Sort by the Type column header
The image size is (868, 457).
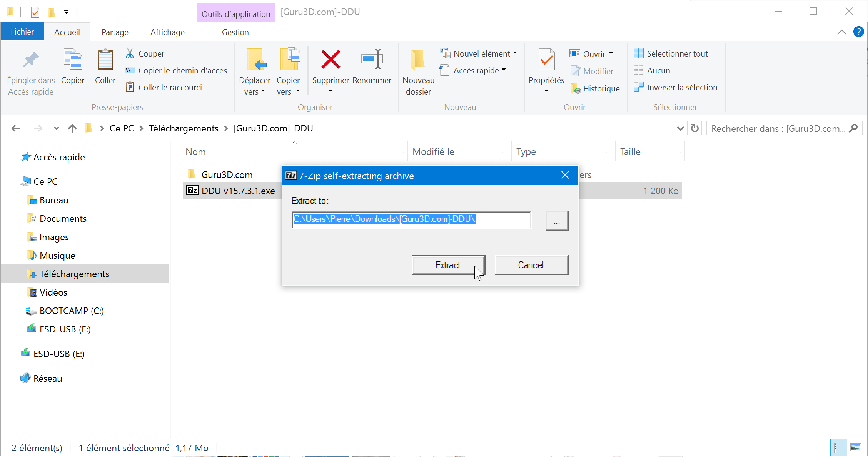pyautogui.click(x=526, y=152)
